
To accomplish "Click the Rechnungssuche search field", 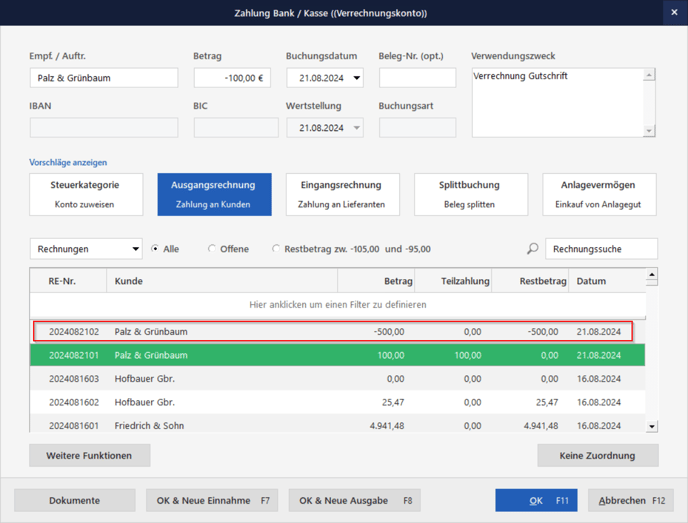I will pyautogui.click(x=601, y=249).
